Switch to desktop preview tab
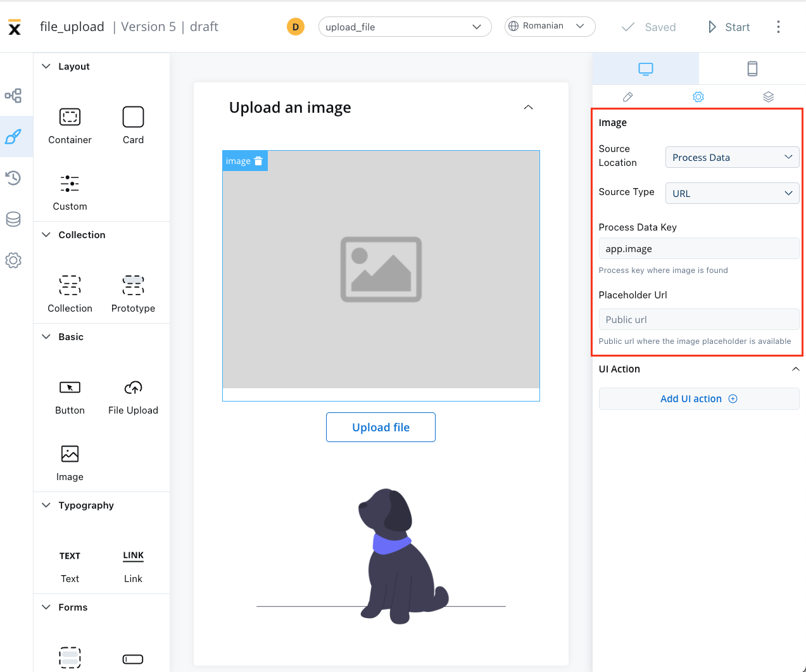This screenshot has width=806, height=672. tap(645, 68)
